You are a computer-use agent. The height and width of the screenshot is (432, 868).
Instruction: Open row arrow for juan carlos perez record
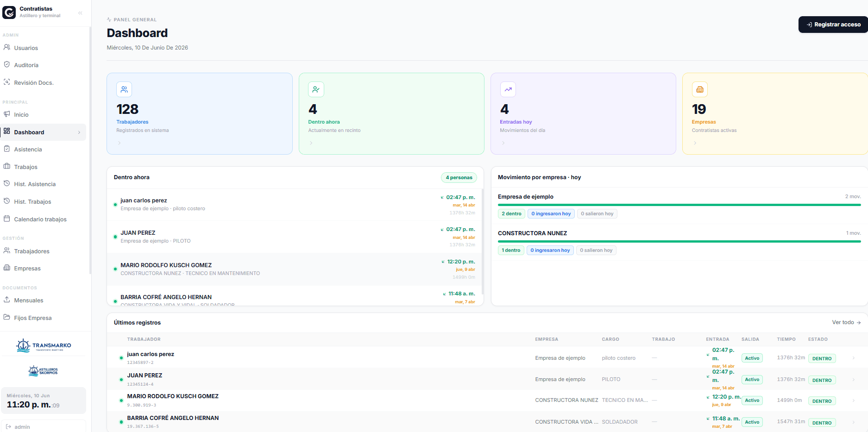[x=854, y=358]
